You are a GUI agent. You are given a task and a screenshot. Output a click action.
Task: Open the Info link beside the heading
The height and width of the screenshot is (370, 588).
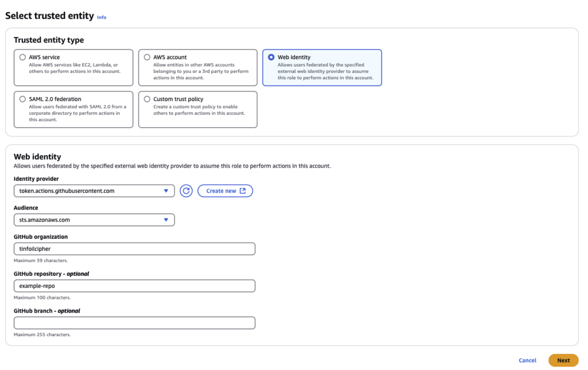point(102,18)
